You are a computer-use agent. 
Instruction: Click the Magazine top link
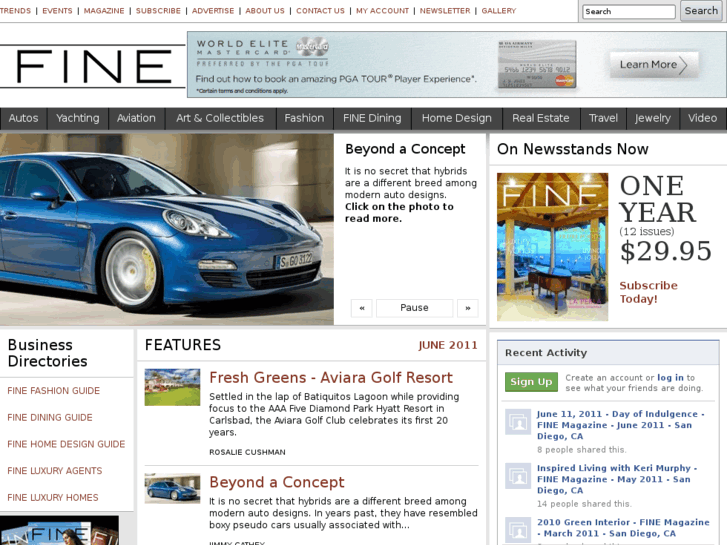104,11
